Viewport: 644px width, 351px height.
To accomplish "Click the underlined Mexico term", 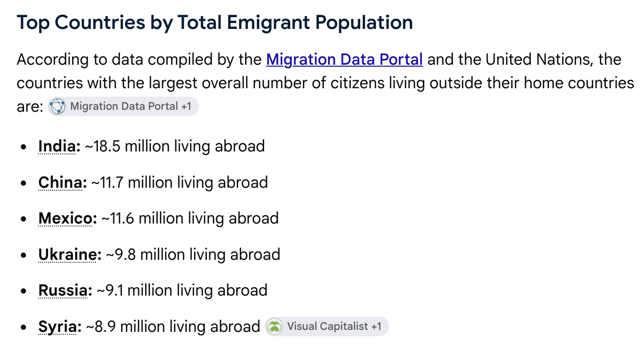I will (68, 218).
